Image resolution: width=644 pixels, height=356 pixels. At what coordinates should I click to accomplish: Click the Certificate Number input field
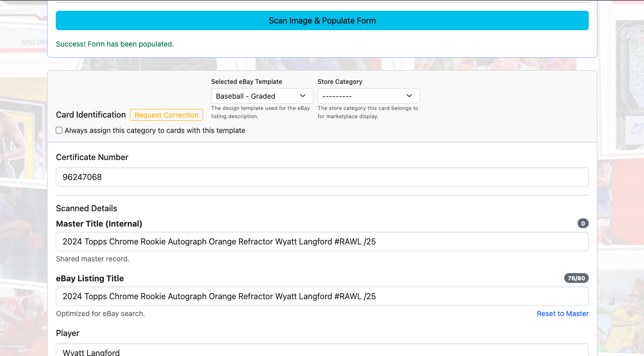[322, 177]
